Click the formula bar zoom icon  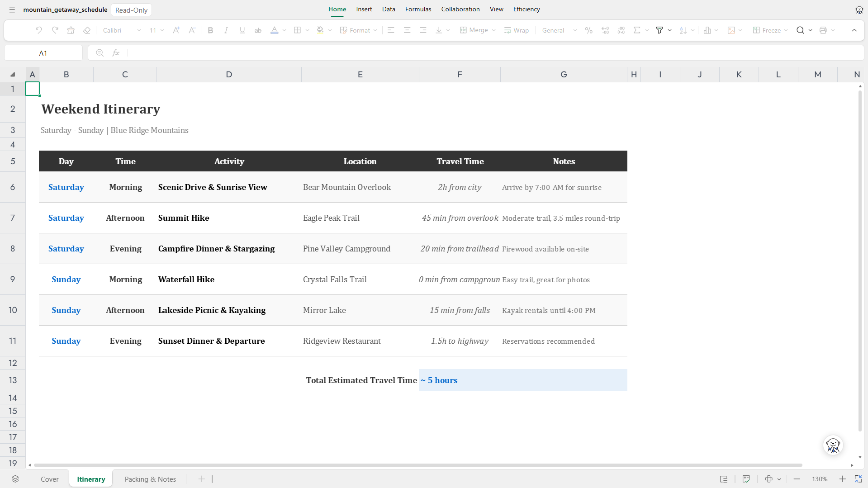(x=100, y=53)
